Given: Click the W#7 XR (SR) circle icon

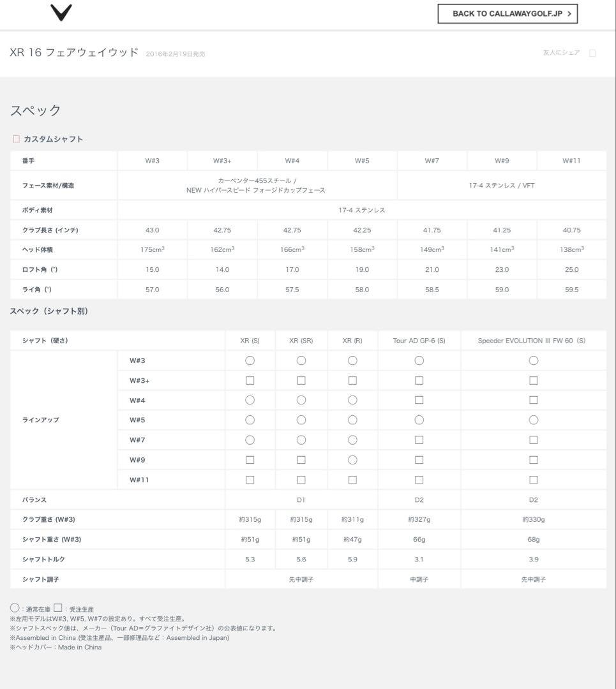Looking at the screenshot, I should (301, 440).
